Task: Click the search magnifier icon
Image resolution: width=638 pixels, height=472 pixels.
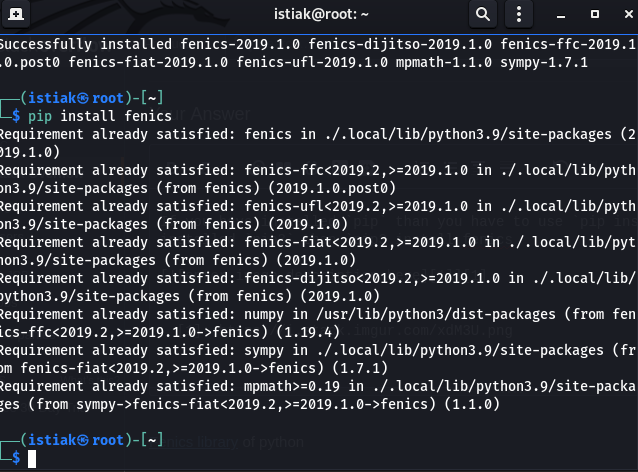Action: pos(482,14)
